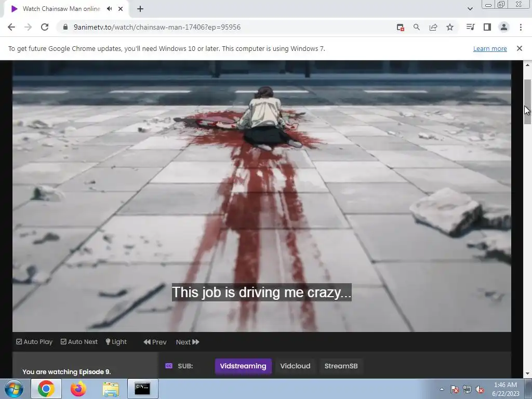Show hidden system tray icons
The image size is (532, 399).
pyautogui.click(x=442, y=390)
